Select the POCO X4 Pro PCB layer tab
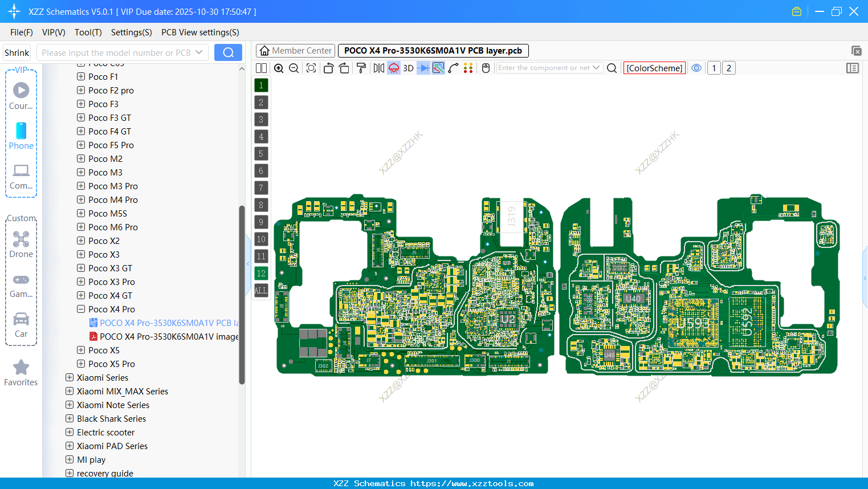868x489 pixels. point(433,51)
